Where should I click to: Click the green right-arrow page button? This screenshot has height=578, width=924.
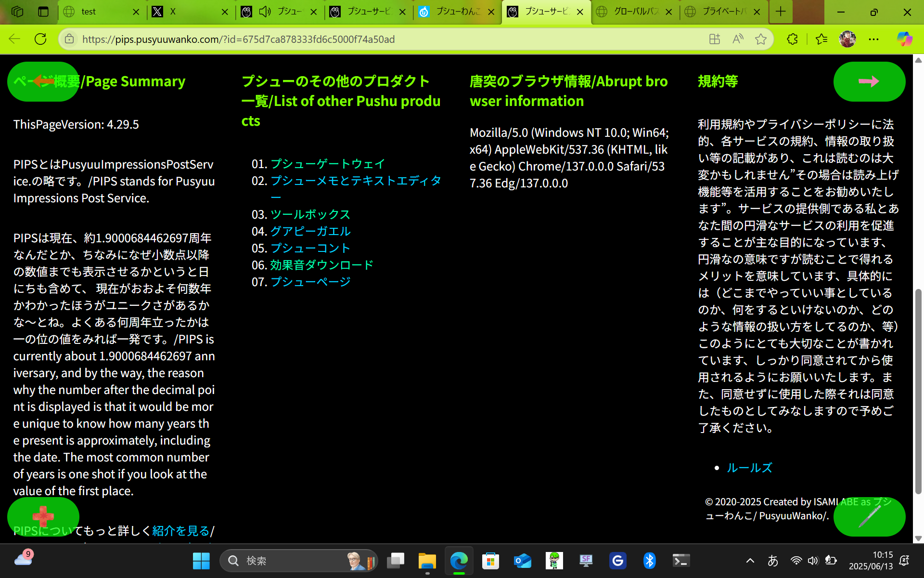pos(869,81)
